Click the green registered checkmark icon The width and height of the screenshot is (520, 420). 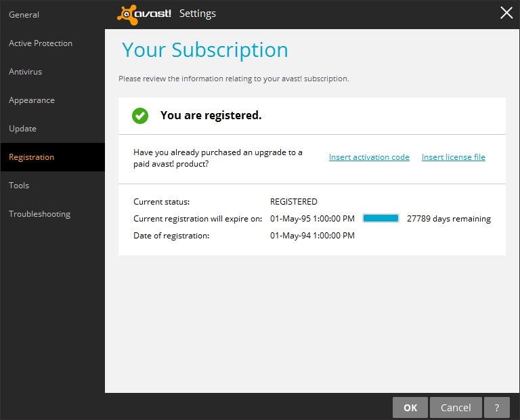click(x=140, y=116)
